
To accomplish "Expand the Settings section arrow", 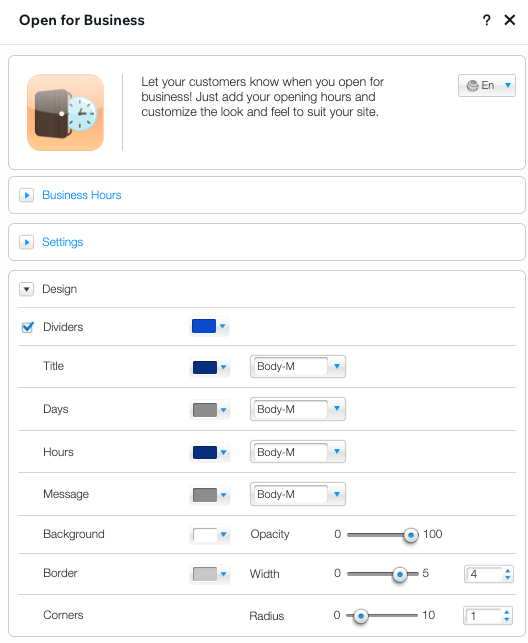I will (27, 242).
